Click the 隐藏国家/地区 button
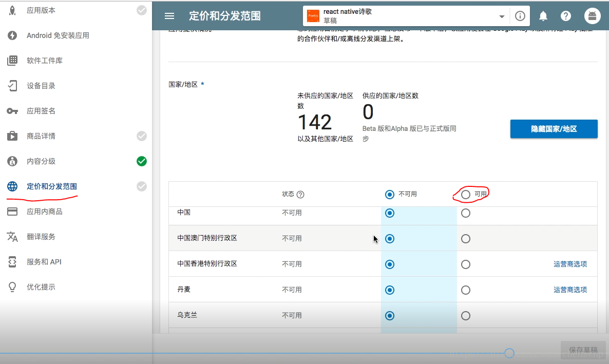Screen dimensions: 609x364 554,129
